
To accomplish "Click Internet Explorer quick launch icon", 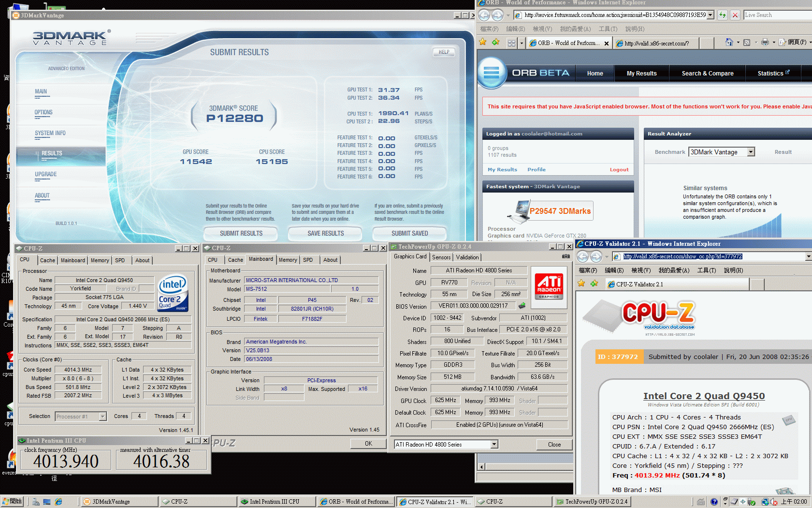I will click(x=58, y=502).
